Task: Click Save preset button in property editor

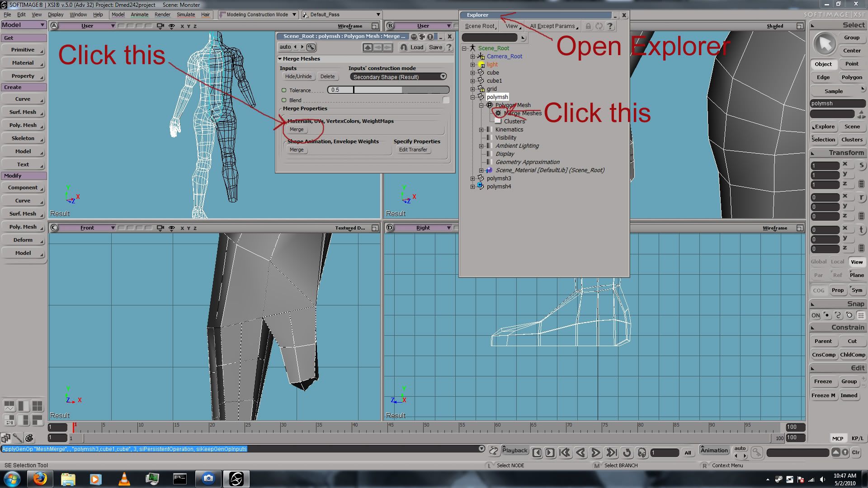Action: (435, 47)
